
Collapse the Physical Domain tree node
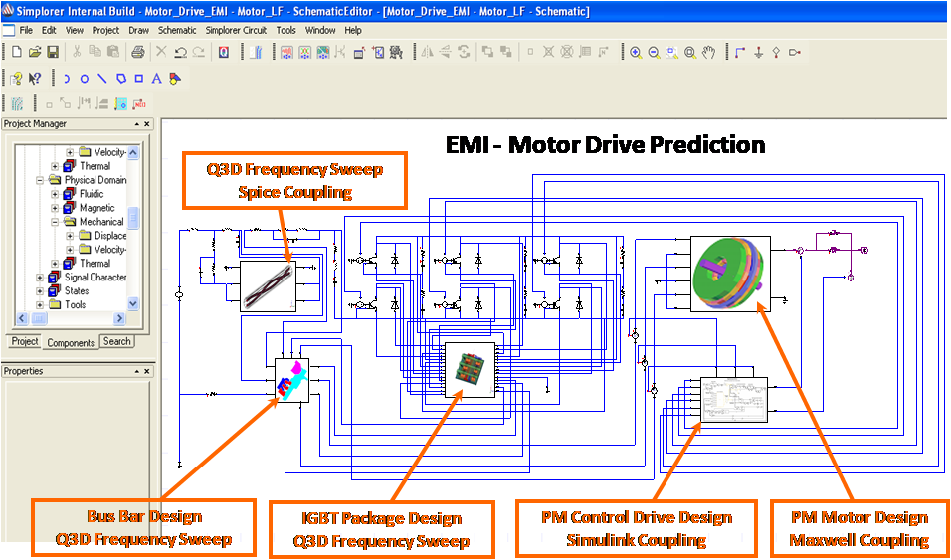point(41,180)
